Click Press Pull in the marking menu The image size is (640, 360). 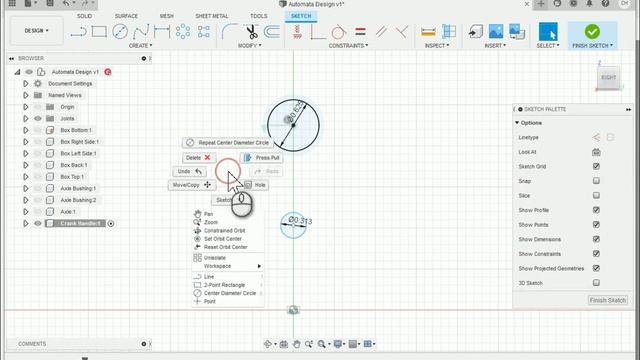[262, 158]
